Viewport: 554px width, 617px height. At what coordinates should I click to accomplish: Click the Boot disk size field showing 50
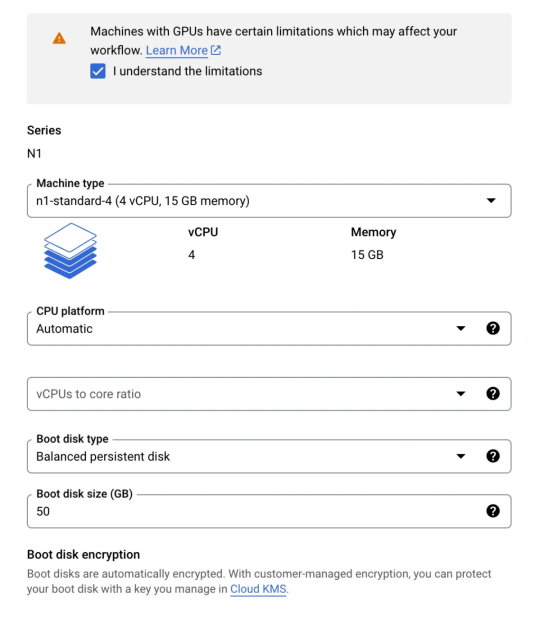coord(269,511)
